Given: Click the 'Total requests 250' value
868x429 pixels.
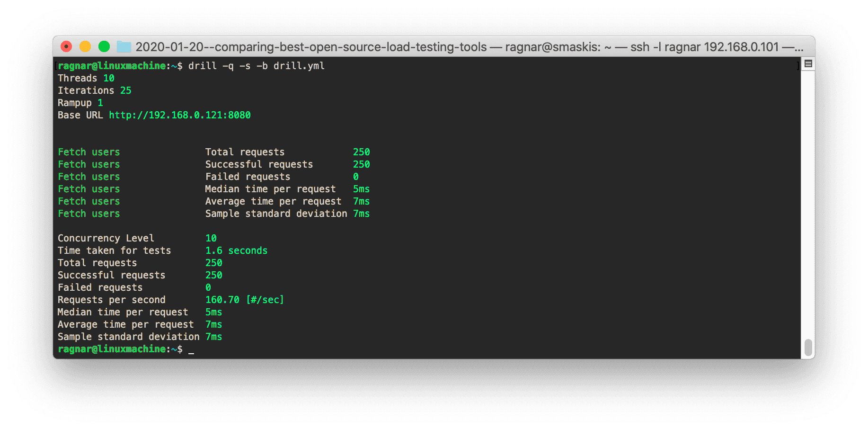Looking at the screenshot, I should 214,262.
